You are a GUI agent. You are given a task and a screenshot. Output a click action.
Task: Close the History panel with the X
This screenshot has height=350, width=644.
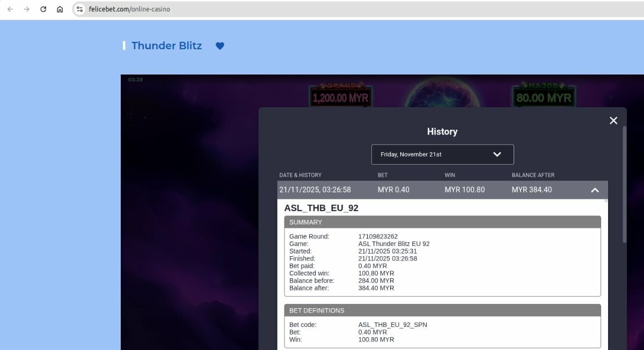point(613,121)
